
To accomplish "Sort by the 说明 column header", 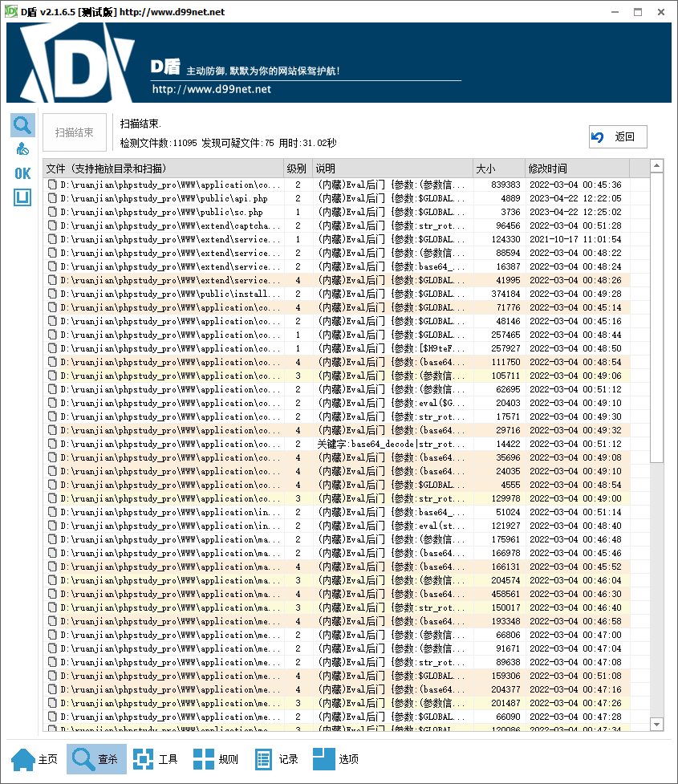I will point(392,169).
